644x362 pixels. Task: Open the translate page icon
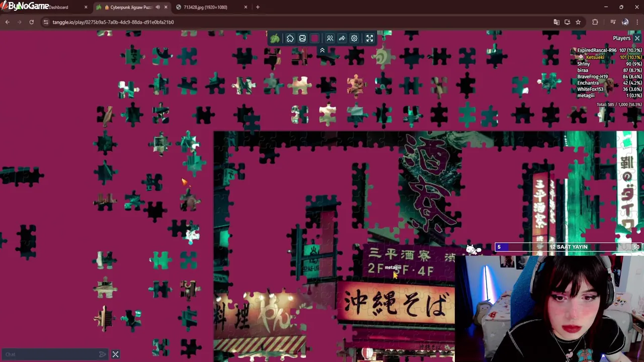point(556,22)
